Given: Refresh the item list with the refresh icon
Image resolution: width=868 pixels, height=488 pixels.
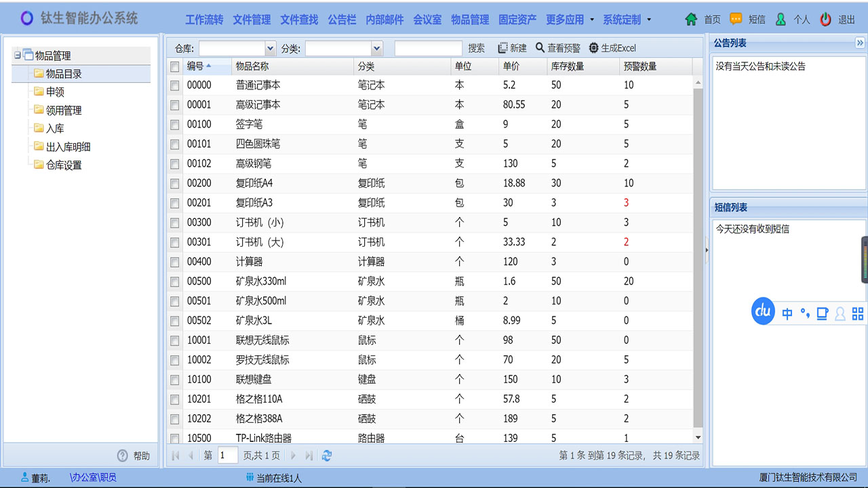Looking at the screenshot, I should [x=327, y=456].
